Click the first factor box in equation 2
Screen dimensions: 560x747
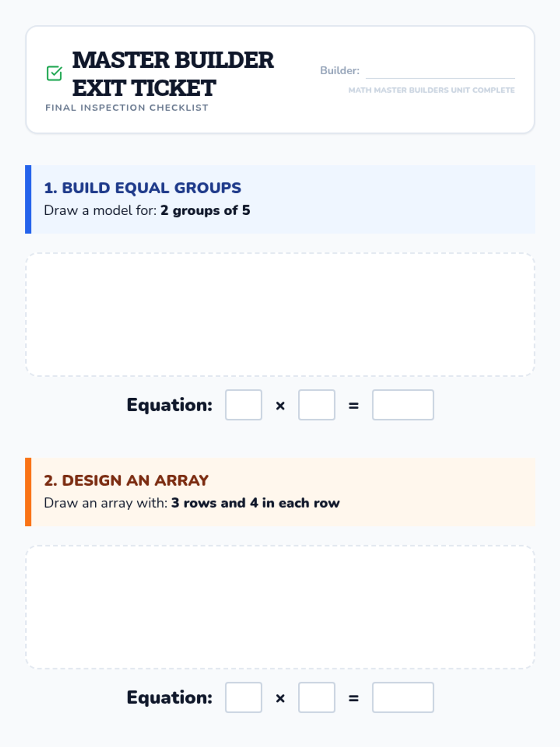244,698
